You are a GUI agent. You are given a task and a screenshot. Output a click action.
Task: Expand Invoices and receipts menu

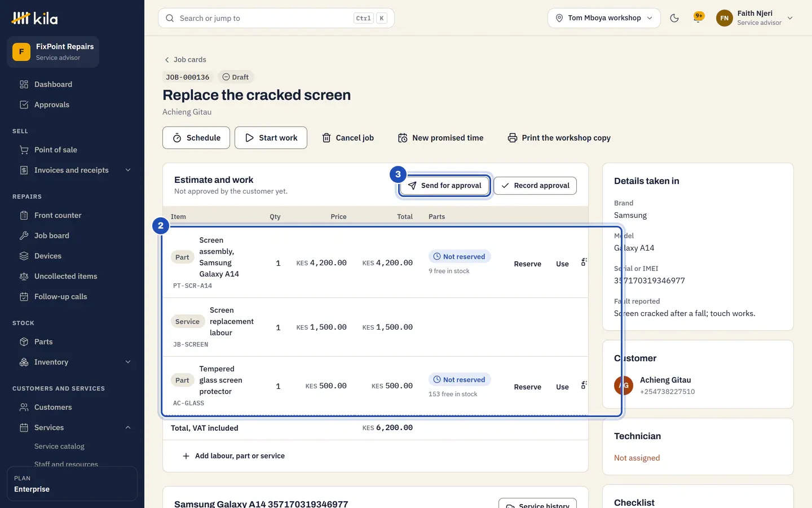pyautogui.click(x=128, y=170)
